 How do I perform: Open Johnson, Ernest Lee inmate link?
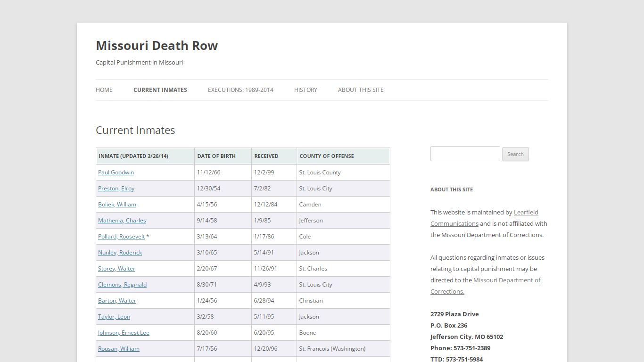pyautogui.click(x=124, y=333)
